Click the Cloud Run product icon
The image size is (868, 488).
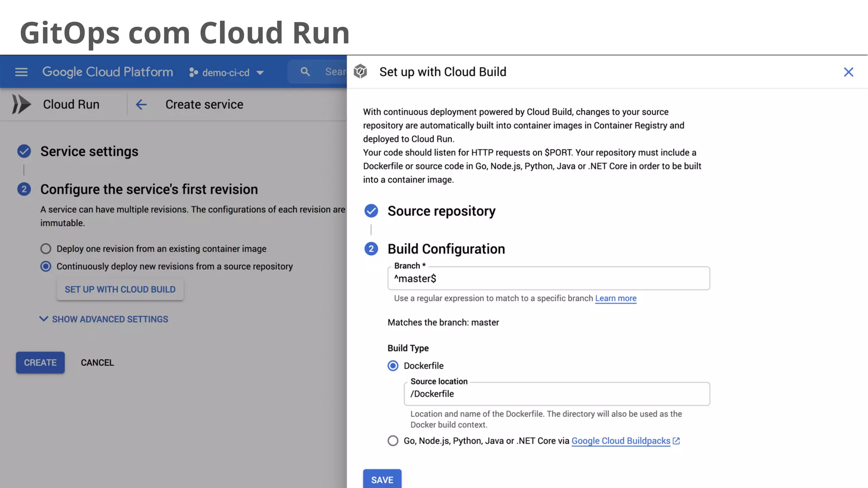(21, 104)
